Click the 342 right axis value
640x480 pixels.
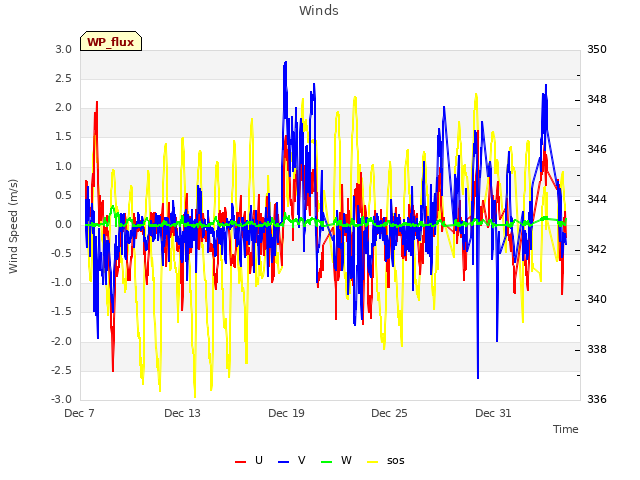click(597, 249)
